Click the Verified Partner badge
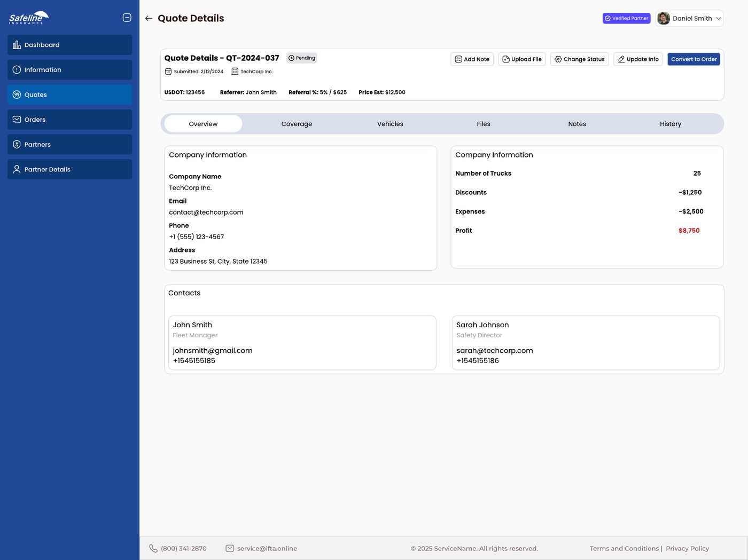 [627, 18]
